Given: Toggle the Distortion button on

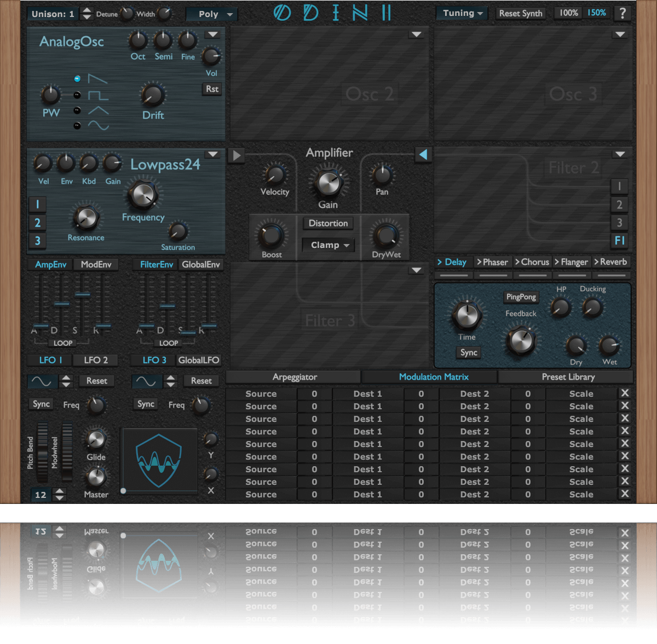Looking at the screenshot, I should point(328,223).
